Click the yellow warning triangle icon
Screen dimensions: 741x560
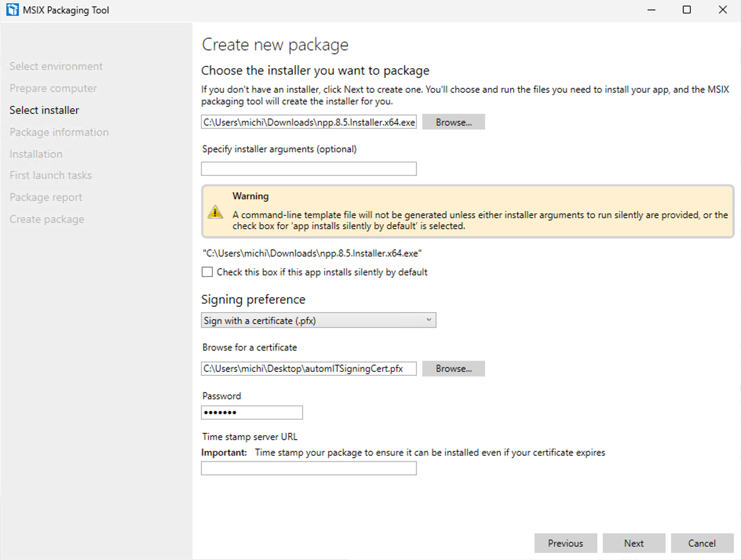click(x=215, y=212)
